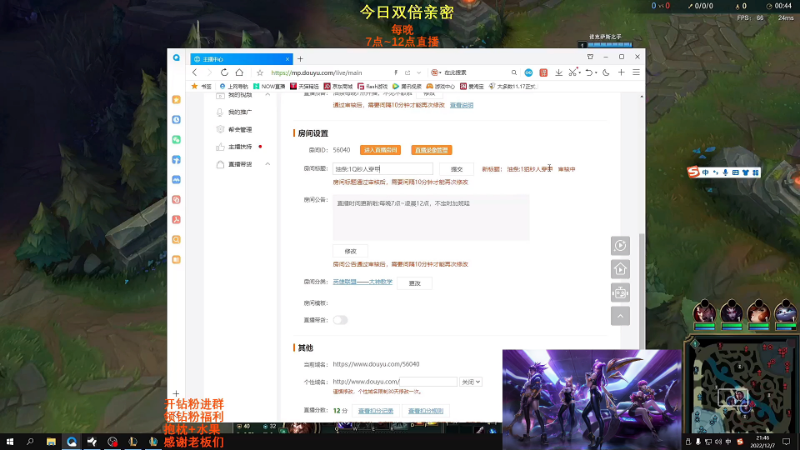Click the QQ Browser taskbar icon
The image size is (800, 450).
click(71, 441)
